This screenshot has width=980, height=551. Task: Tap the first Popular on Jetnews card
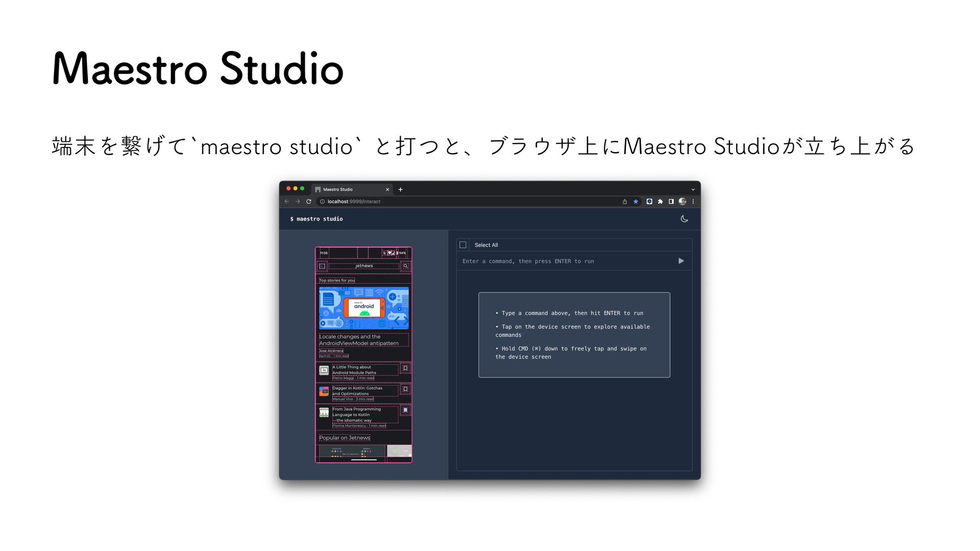point(352,451)
